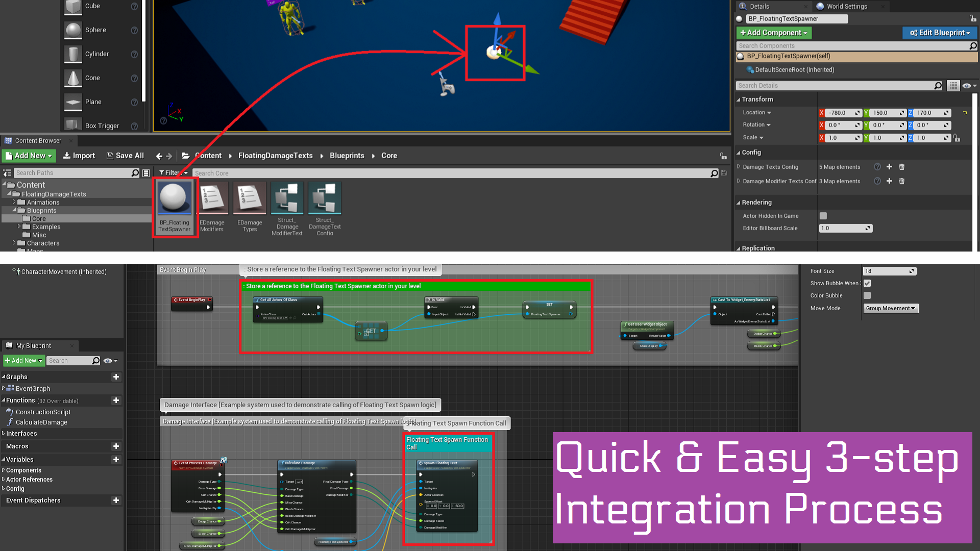Expand Damage Texts Config map elements
The height and width of the screenshot is (551, 980).
point(739,167)
